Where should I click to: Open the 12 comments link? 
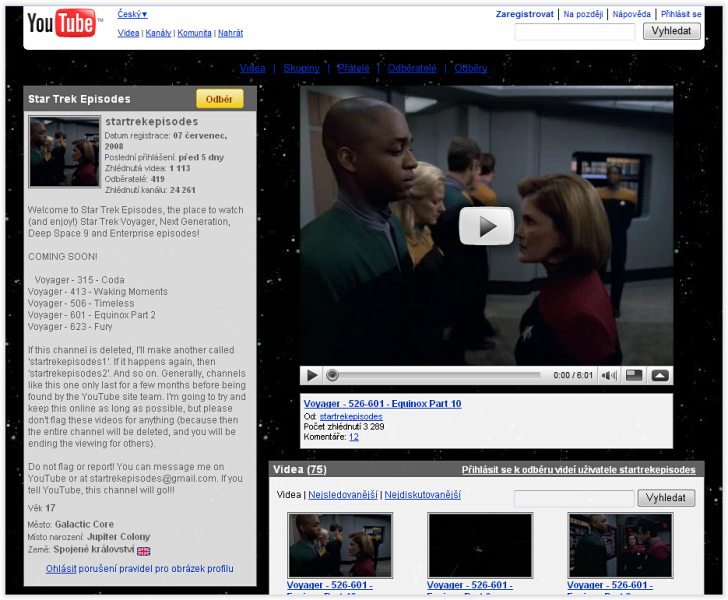pyautogui.click(x=354, y=437)
